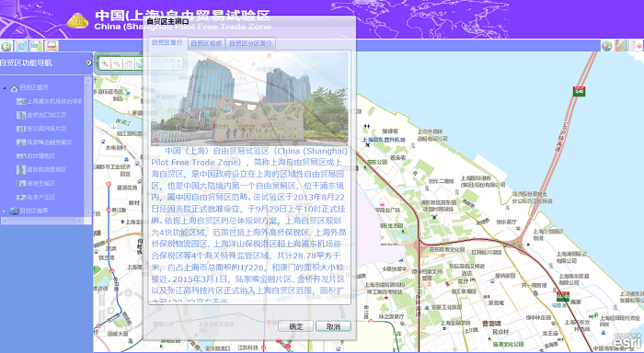The width and height of the screenshot is (644, 353).
Task: Click the paint roller icon at top right
Action: [621, 46]
